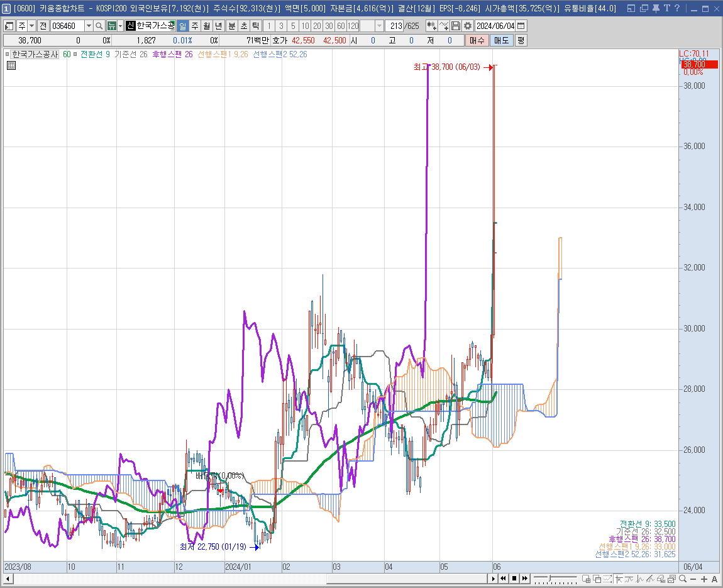The image size is (723, 588).
Task: Select the 5 interval button
Action: (x=293, y=26)
